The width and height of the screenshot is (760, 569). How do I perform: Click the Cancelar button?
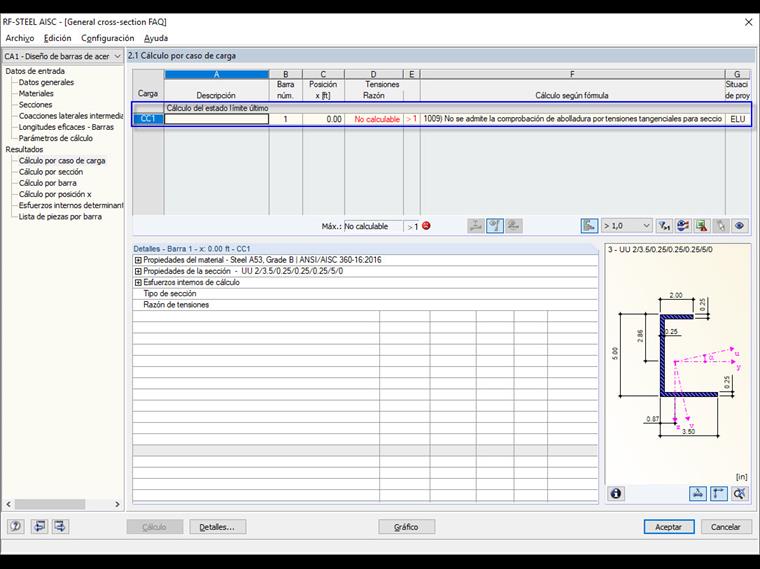tap(726, 527)
